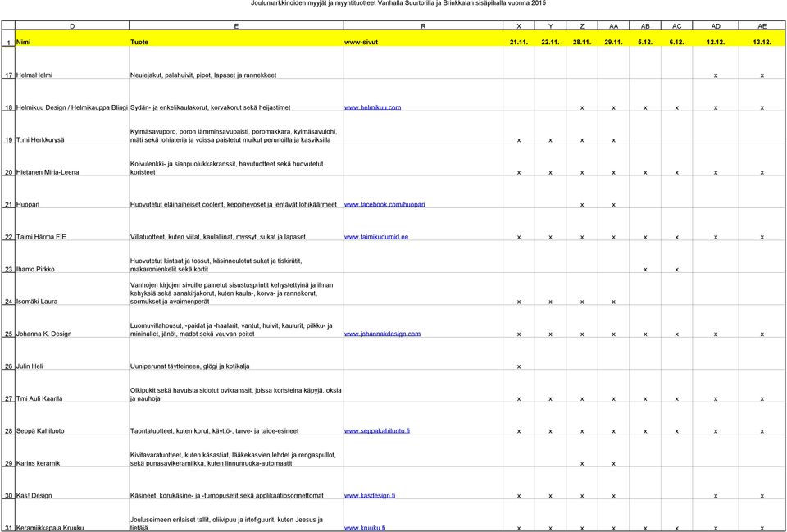Open the www.facebook.com/huopari link
787x532 pixels.
(384, 204)
